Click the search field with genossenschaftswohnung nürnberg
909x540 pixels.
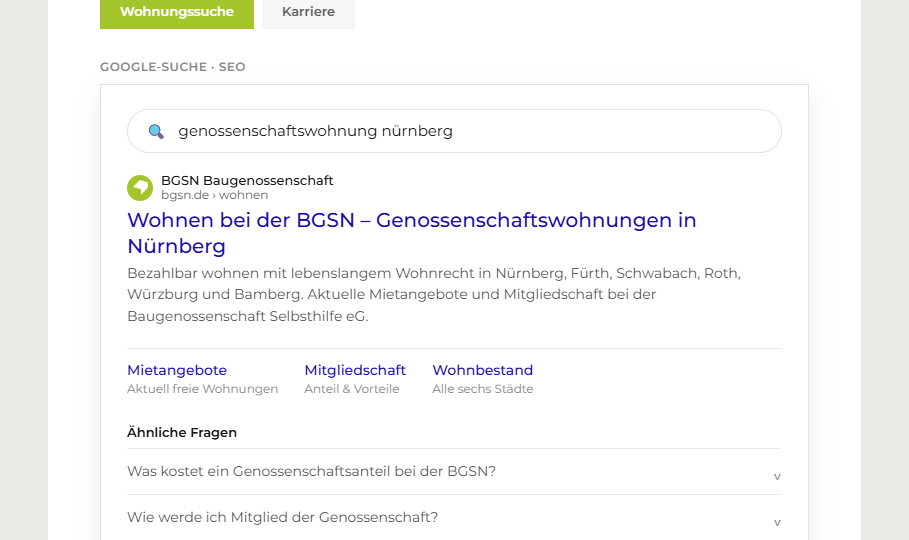pyautogui.click(x=454, y=131)
